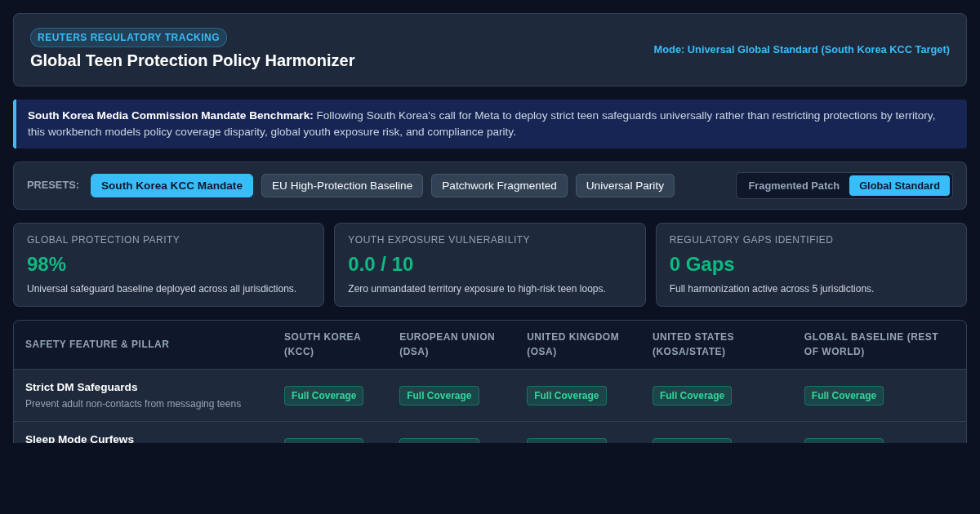Click the European Union (DSA) column header

(447, 344)
